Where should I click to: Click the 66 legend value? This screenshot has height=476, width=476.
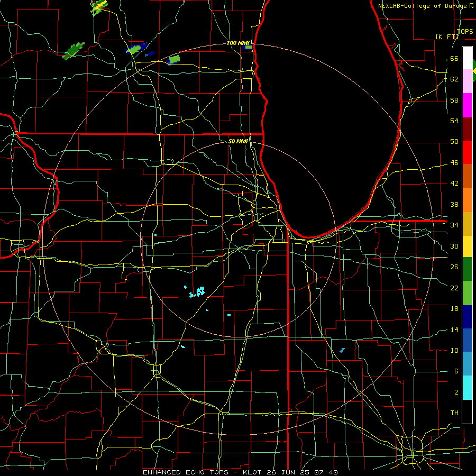(454, 59)
